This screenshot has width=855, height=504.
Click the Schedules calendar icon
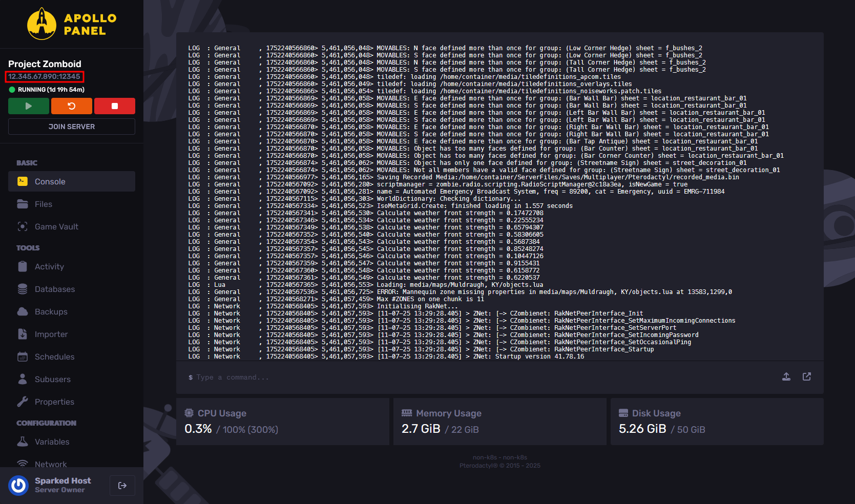pos(23,356)
